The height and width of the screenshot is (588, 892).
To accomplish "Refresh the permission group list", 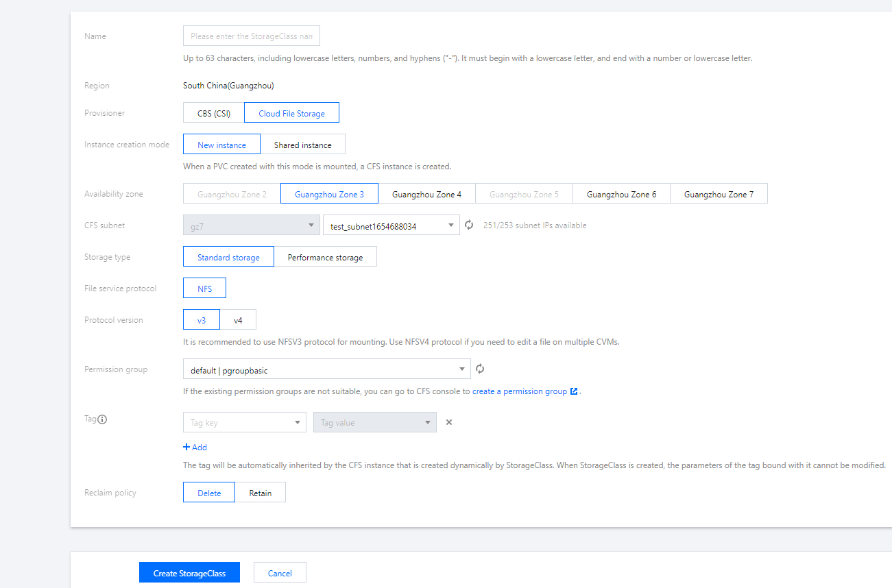I will click(x=480, y=369).
